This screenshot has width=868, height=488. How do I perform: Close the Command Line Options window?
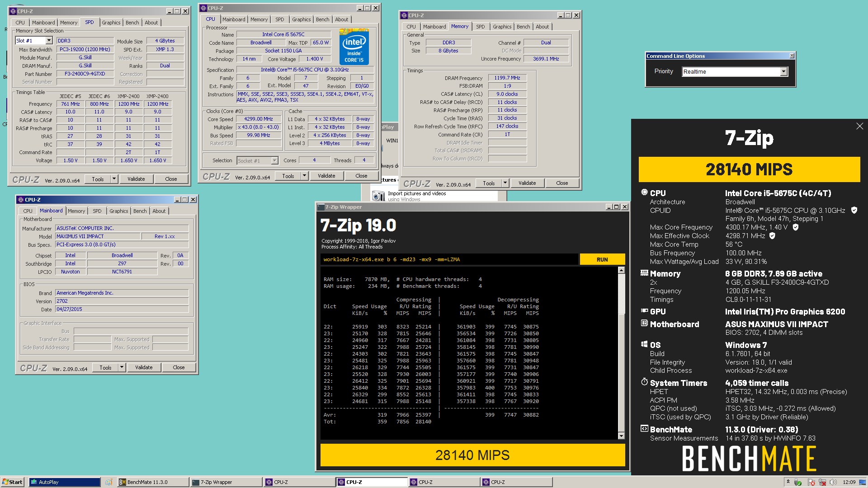tap(792, 56)
